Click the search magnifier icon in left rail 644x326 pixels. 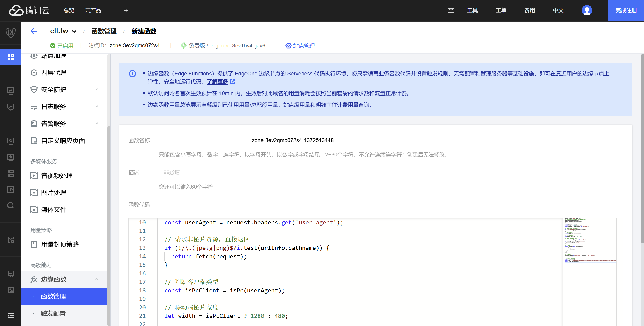pos(11,205)
